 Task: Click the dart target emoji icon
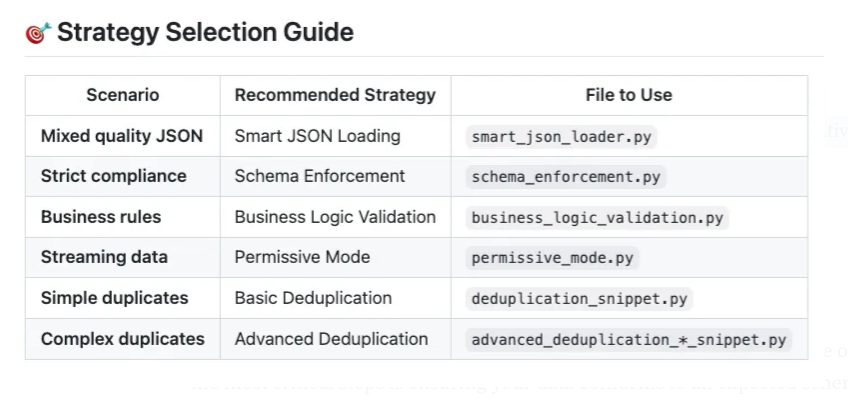click(38, 33)
